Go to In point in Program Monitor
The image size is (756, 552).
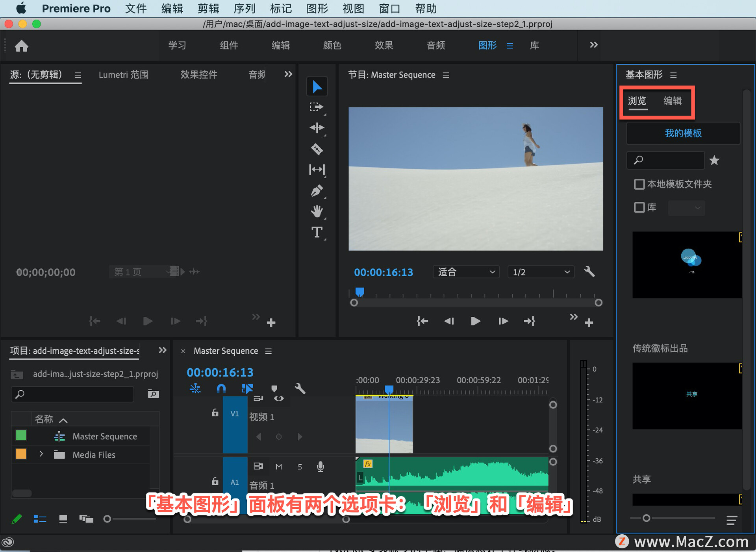[x=422, y=321]
